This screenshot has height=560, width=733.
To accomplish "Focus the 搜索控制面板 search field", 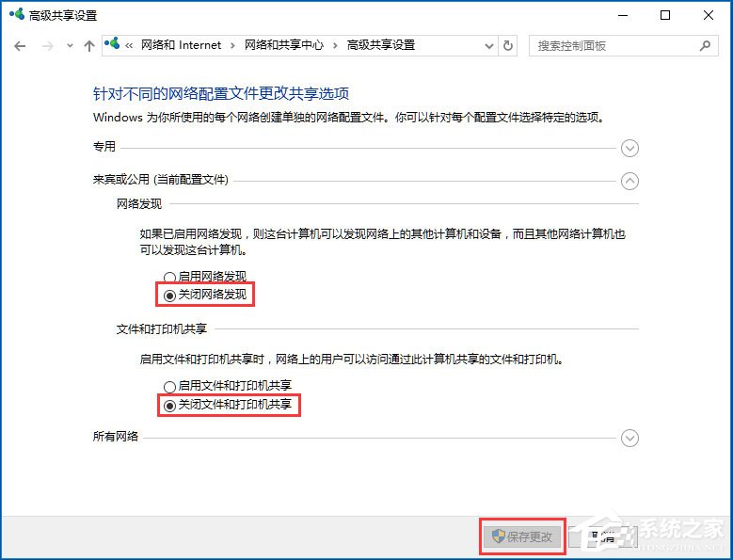I will (623, 46).
